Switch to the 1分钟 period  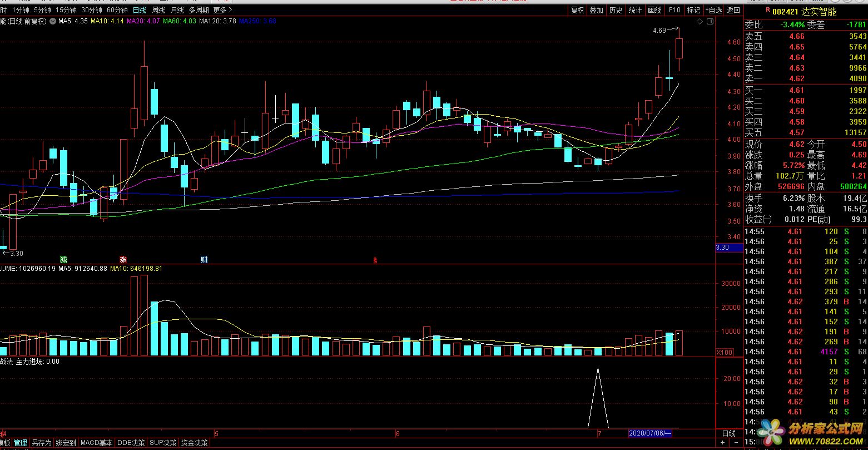click(21, 10)
